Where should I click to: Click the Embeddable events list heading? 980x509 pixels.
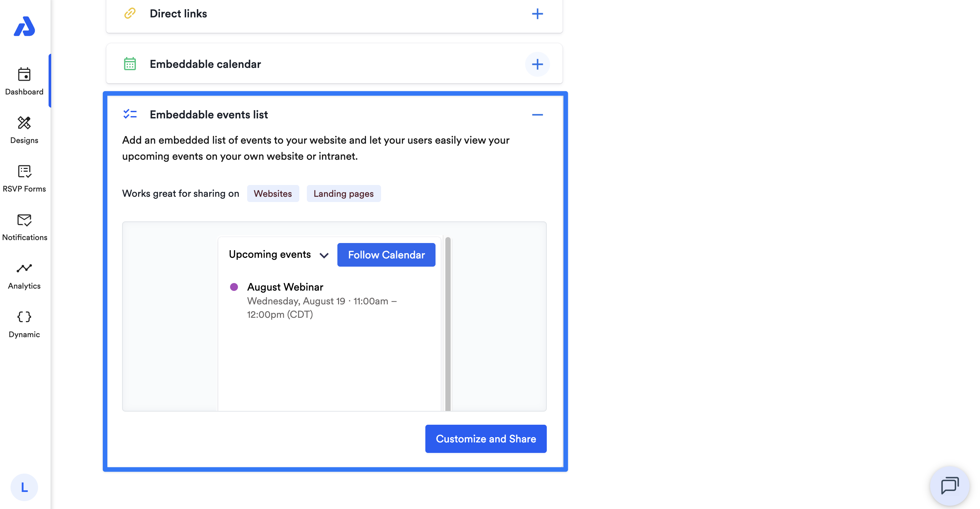209,114
